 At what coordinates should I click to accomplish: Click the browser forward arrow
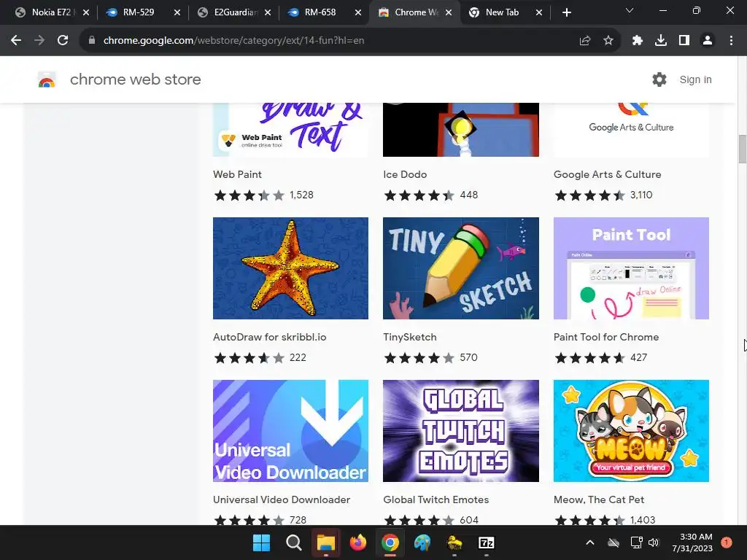pos(39,41)
